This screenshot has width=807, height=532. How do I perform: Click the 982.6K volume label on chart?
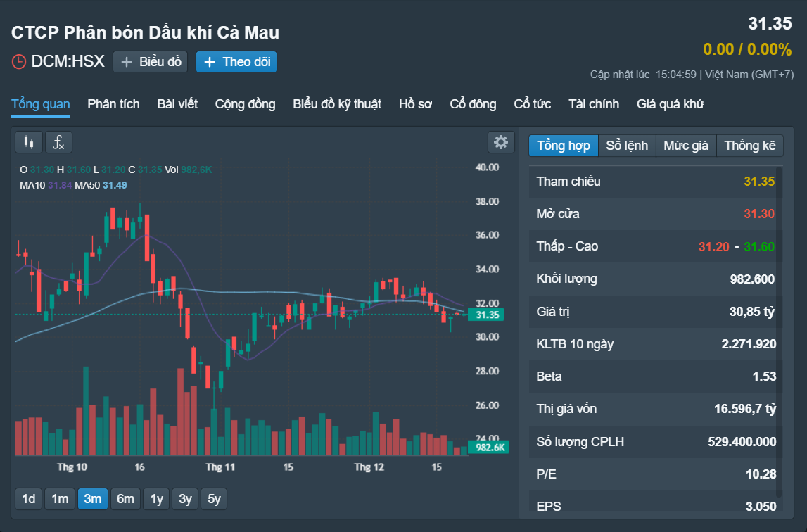click(x=489, y=447)
